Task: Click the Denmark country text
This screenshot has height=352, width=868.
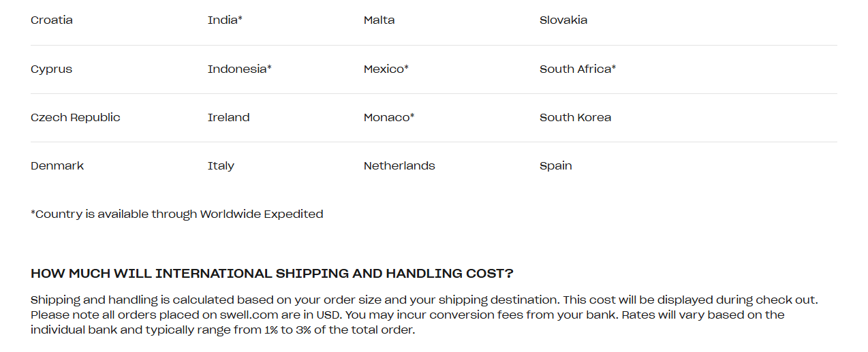Action: [x=57, y=165]
